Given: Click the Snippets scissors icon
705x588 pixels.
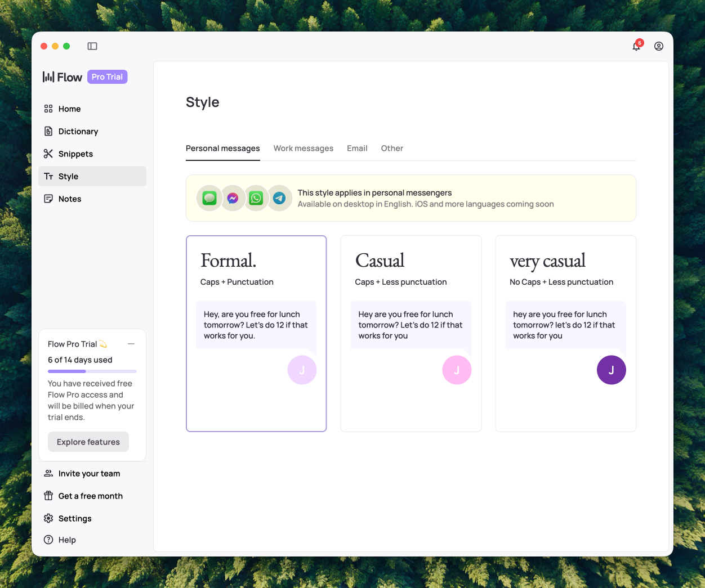Looking at the screenshot, I should (48, 154).
